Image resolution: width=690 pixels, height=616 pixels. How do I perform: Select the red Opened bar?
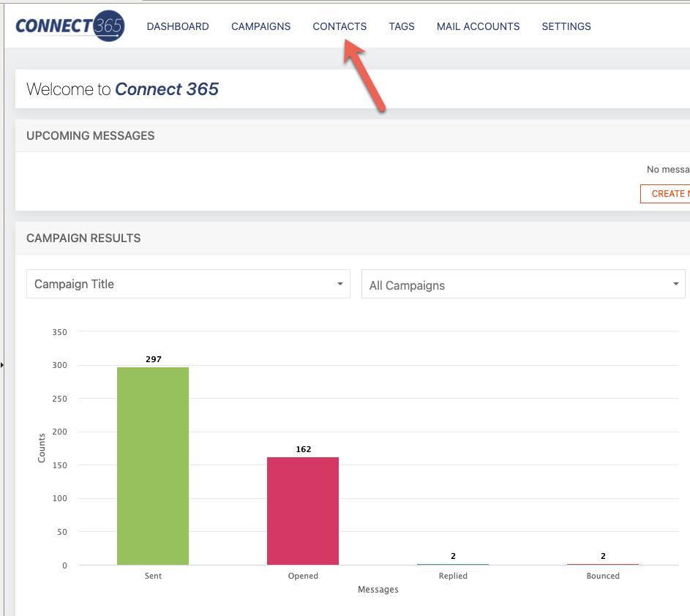point(303,511)
